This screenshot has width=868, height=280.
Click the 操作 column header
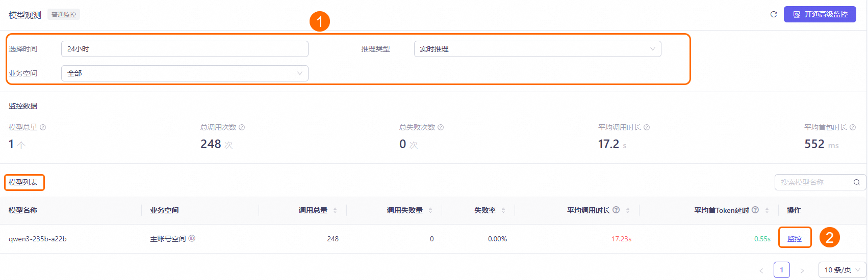(794, 210)
